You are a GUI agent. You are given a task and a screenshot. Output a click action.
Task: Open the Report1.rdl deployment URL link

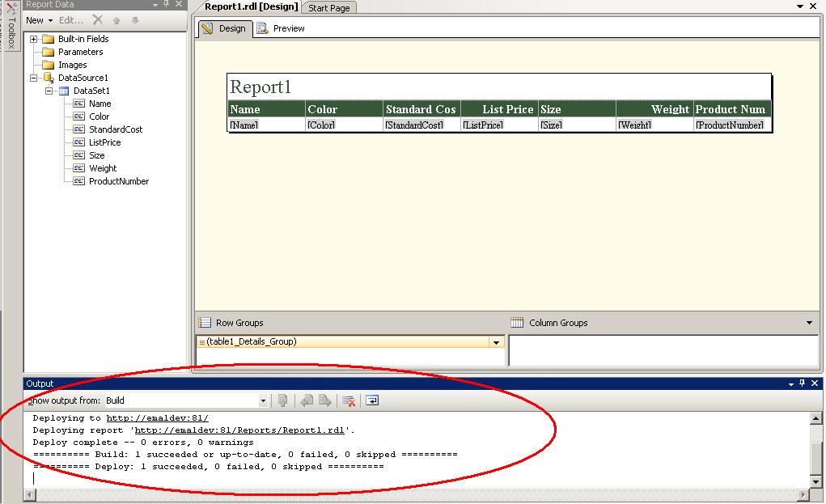(x=239, y=430)
